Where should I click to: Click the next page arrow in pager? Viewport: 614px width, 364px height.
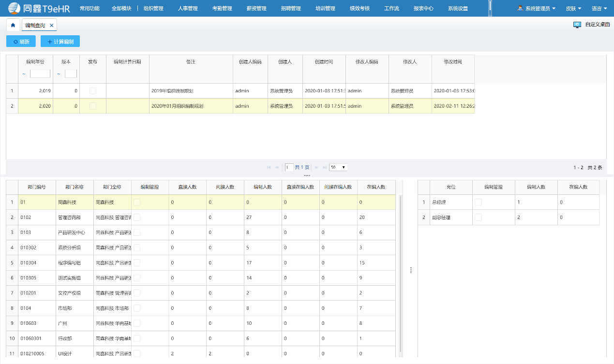317,167
